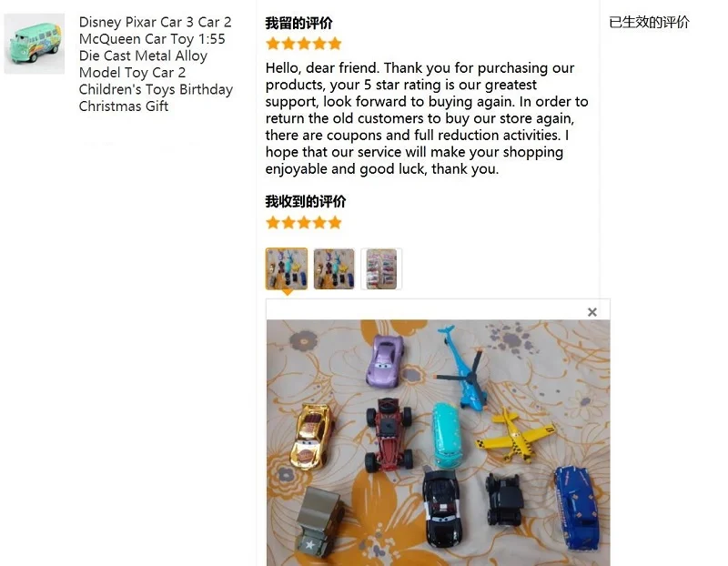The image size is (728, 566).
Task: Click the gold McQueen car in photo
Action: pos(310,436)
